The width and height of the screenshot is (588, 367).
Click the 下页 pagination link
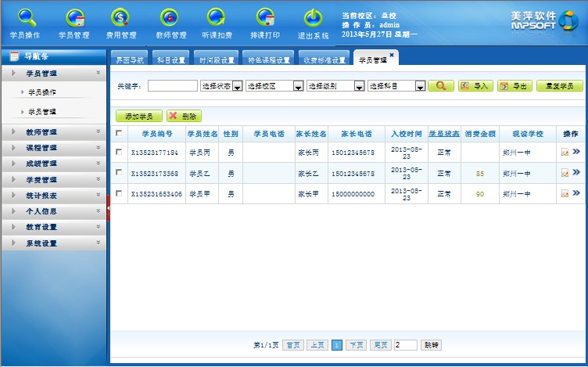356,344
